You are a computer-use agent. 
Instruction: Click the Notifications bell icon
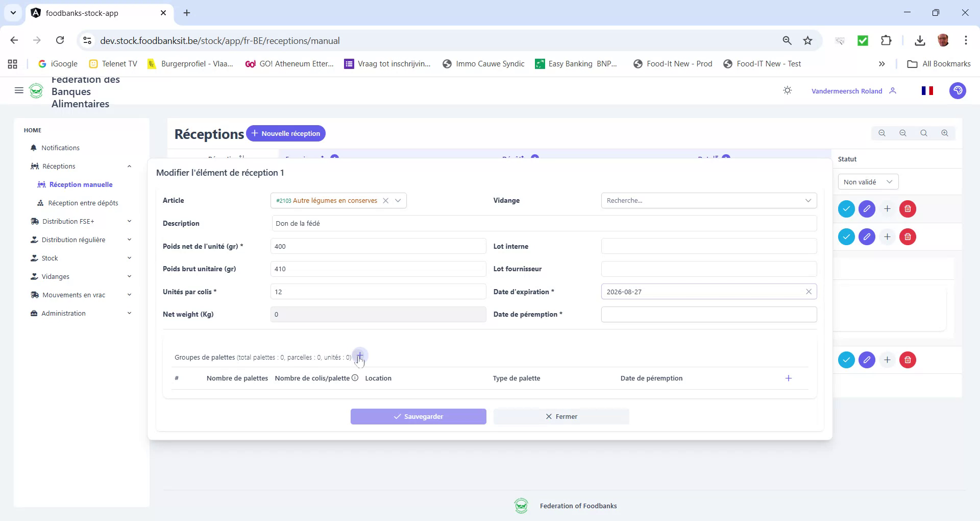tap(34, 148)
